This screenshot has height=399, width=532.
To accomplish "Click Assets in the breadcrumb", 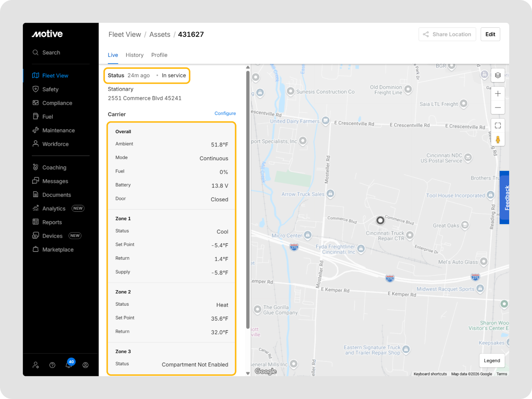I will pos(160,35).
